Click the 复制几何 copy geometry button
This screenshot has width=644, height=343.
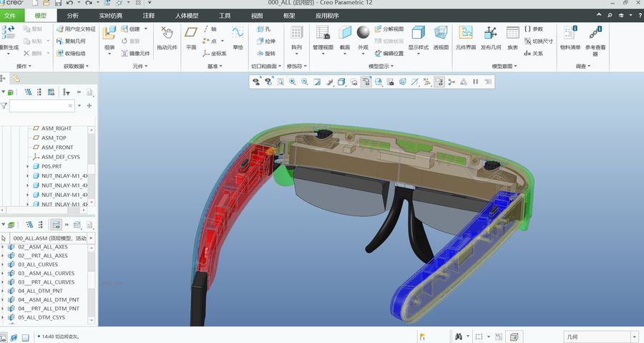[x=71, y=41]
